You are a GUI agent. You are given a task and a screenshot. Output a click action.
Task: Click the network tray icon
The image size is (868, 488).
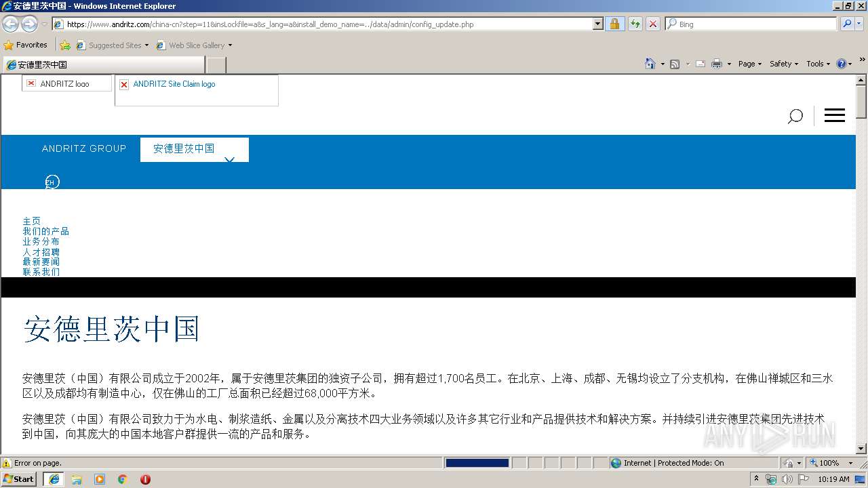771,479
